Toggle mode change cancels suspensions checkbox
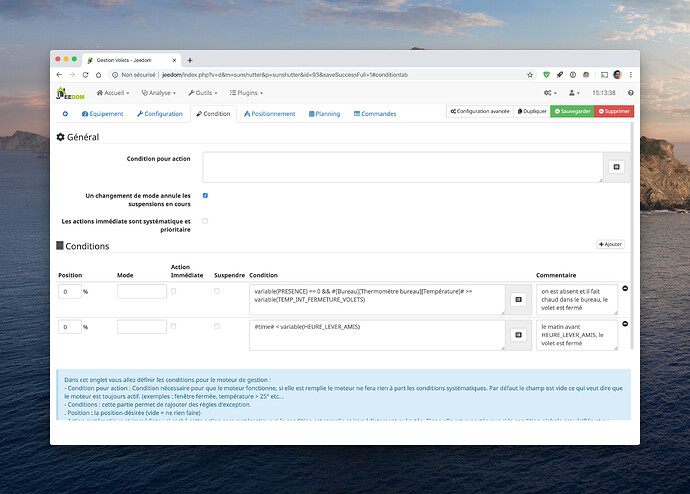Image resolution: width=690 pixels, height=494 pixels. 205,195
